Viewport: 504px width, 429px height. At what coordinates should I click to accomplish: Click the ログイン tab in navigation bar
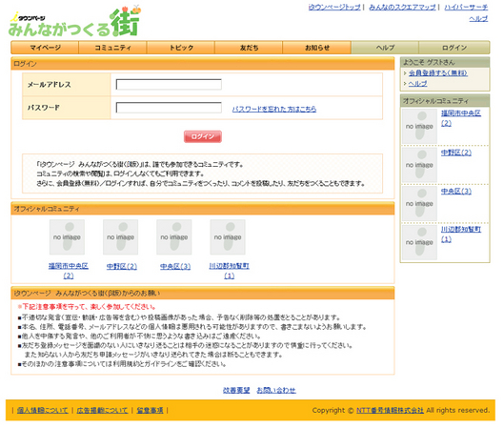pyautogui.click(x=454, y=48)
